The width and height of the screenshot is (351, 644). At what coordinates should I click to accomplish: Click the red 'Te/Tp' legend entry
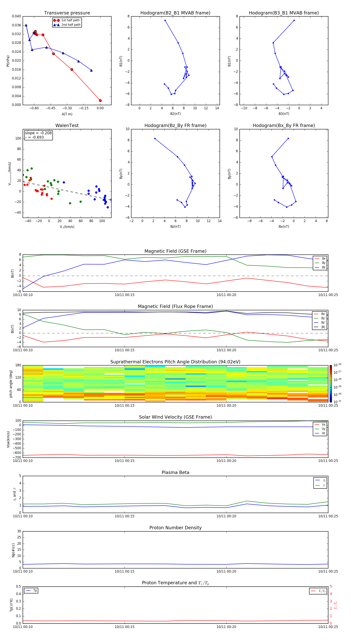pos(318,591)
